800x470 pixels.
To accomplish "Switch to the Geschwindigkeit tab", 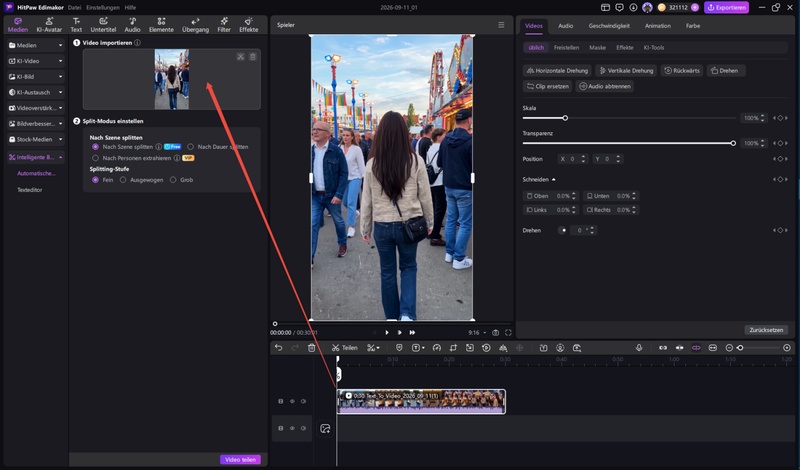I will (x=609, y=26).
